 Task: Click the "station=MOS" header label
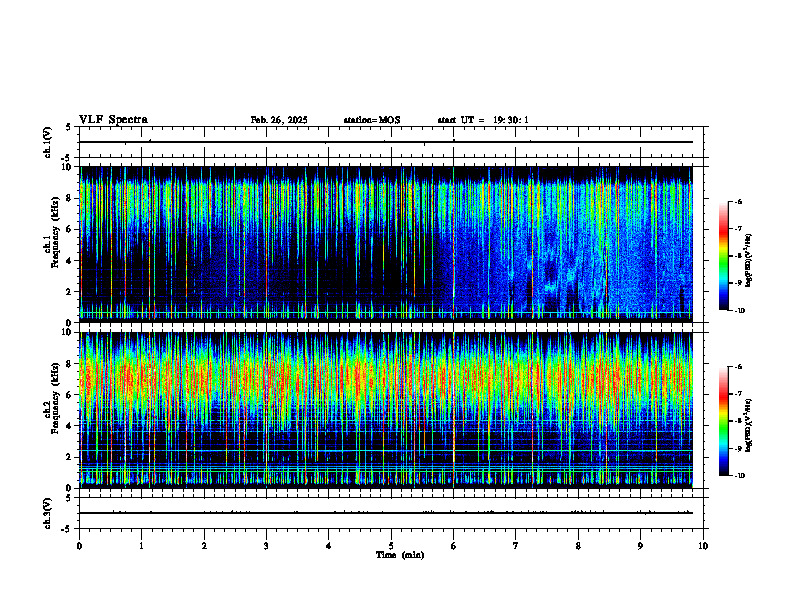[x=372, y=120]
